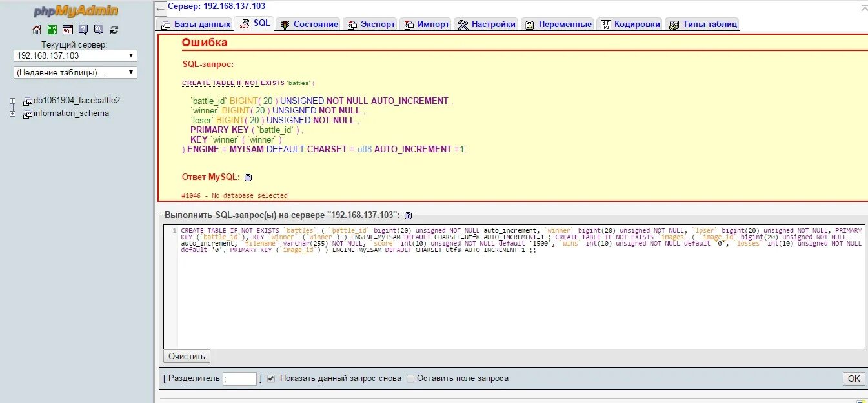Open the Типы таблиц tab

click(x=702, y=24)
